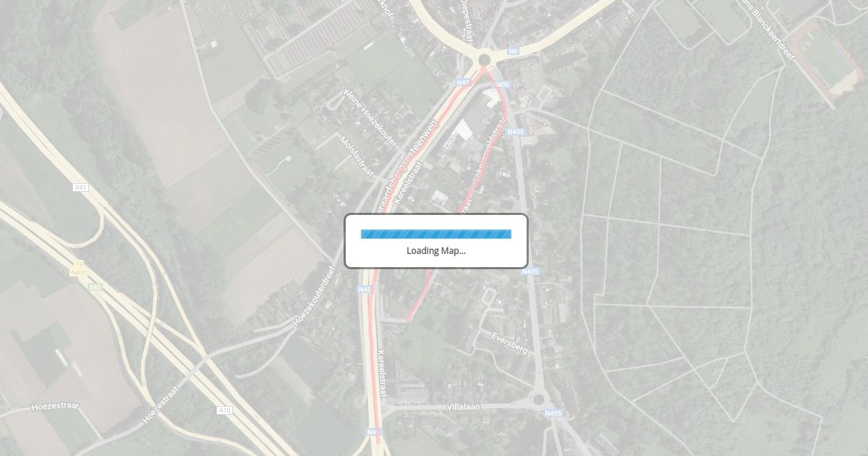Select the Geraardsbergsesteenweg road label

tap(404, 168)
